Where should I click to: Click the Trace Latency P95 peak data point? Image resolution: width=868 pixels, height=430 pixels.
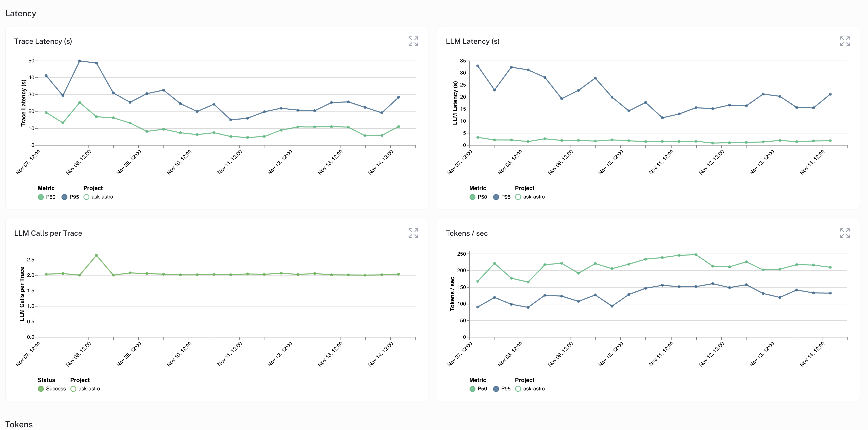point(80,61)
